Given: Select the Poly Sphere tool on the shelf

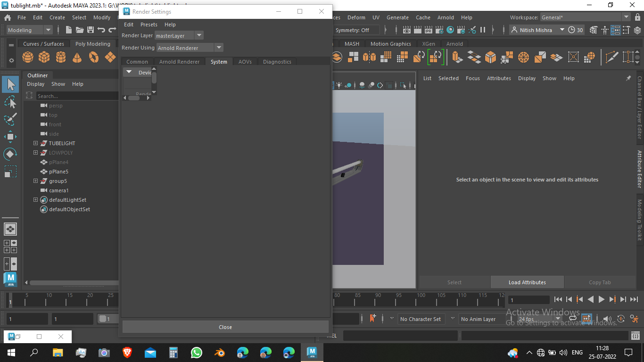Looking at the screenshot, I should pos(27,57).
